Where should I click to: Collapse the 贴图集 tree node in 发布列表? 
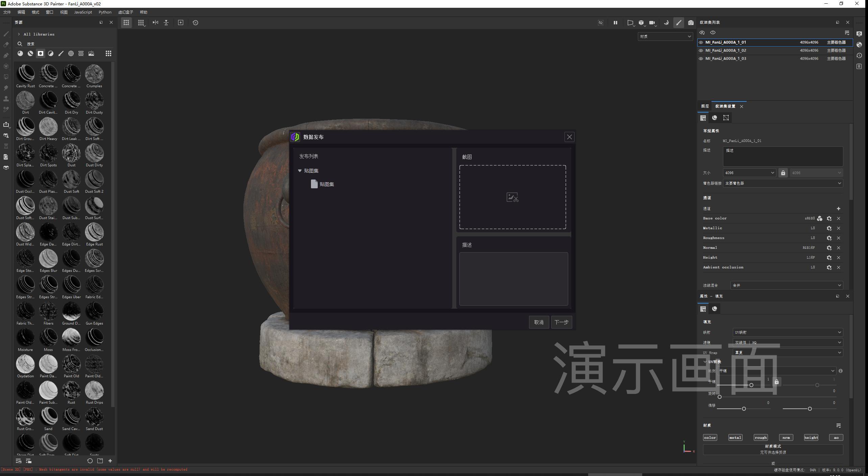click(300, 171)
